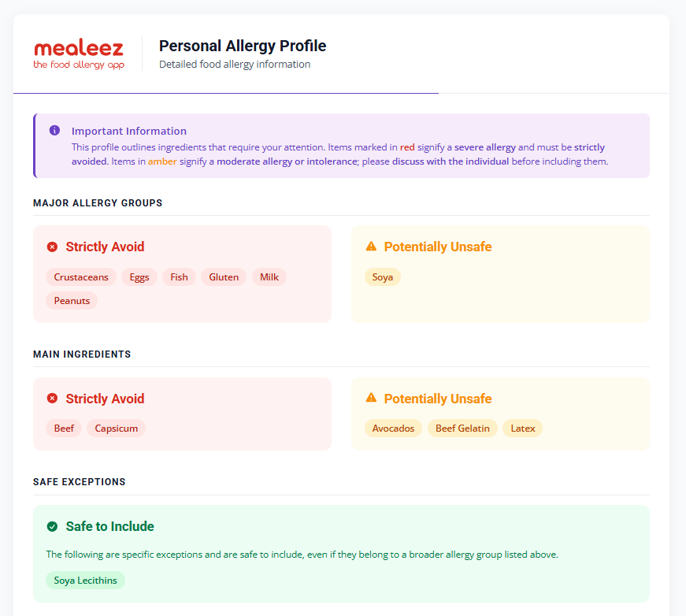Viewport: 686px width, 616px height.
Task: Click the Capsicum ingredient tag
Action: pyautogui.click(x=117, y=429)
